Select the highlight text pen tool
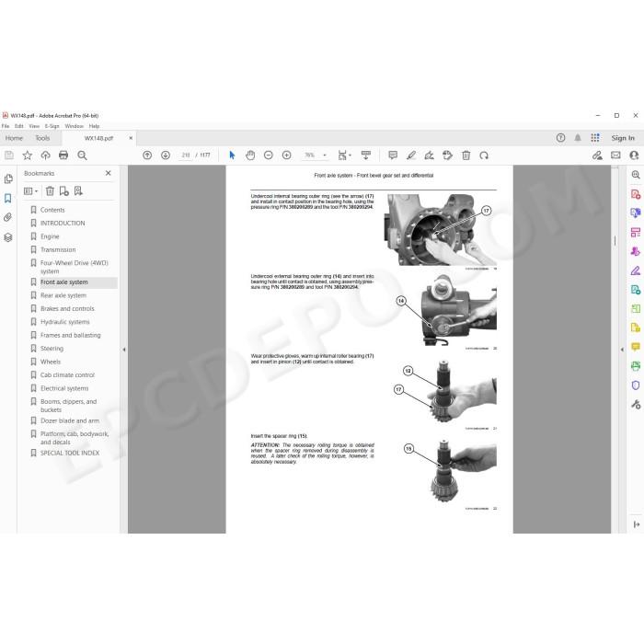The image size is (644, 644). point(410,155)
